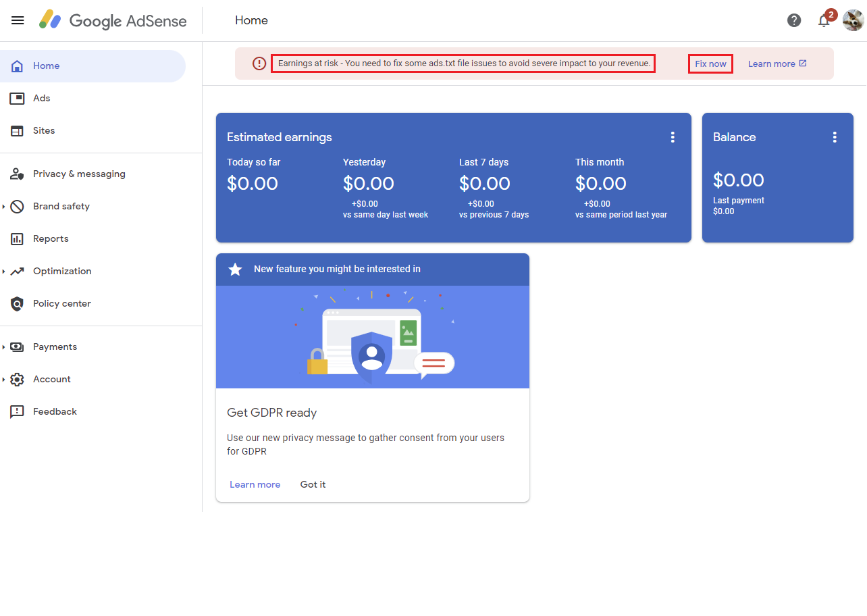Viewport: 867px width, 616px height.
Task: Open Learn more about ads.txt issues
Action: (x=772, y=63)
